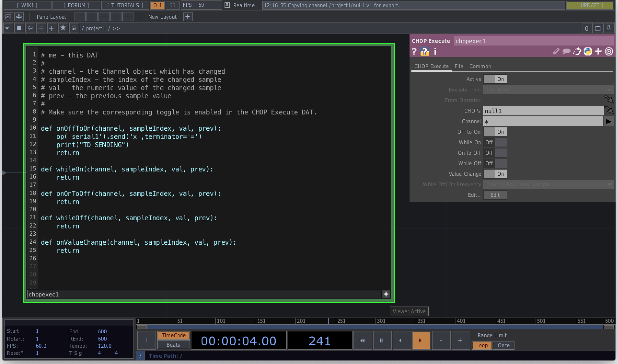Maximize the pane with the window icon
This screenshot has height=364, width=618.
[598, 28]
